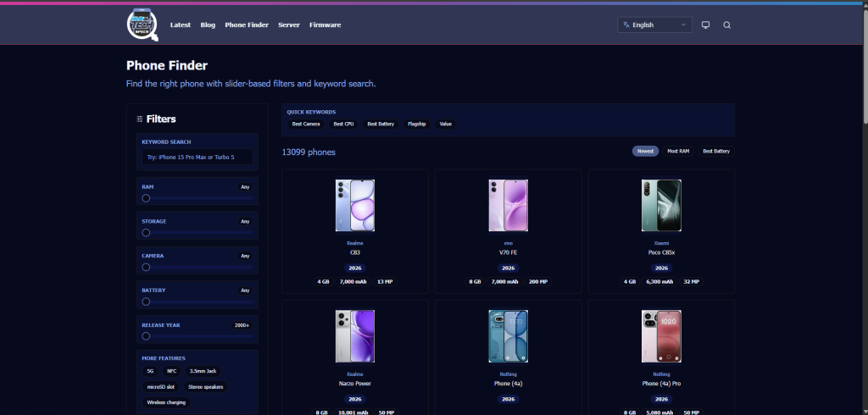Toggle the 5G feature filter
The image size is (868, 415).
151,371
